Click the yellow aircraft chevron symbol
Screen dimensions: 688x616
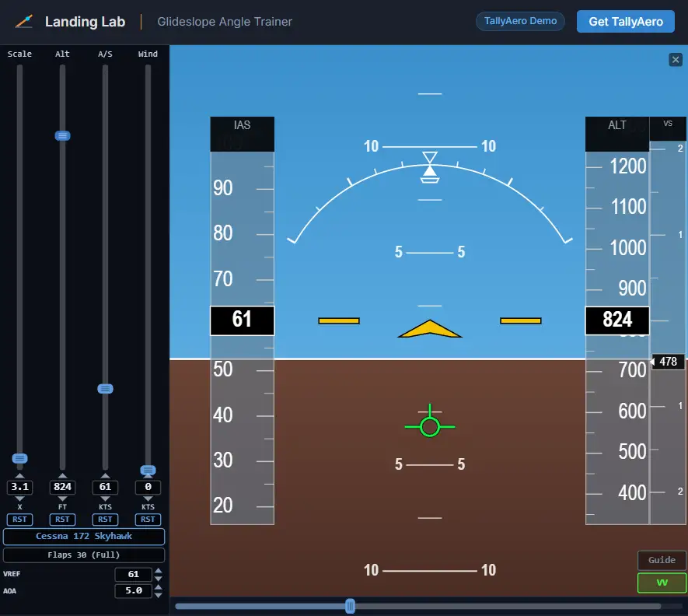pos(430,328)
